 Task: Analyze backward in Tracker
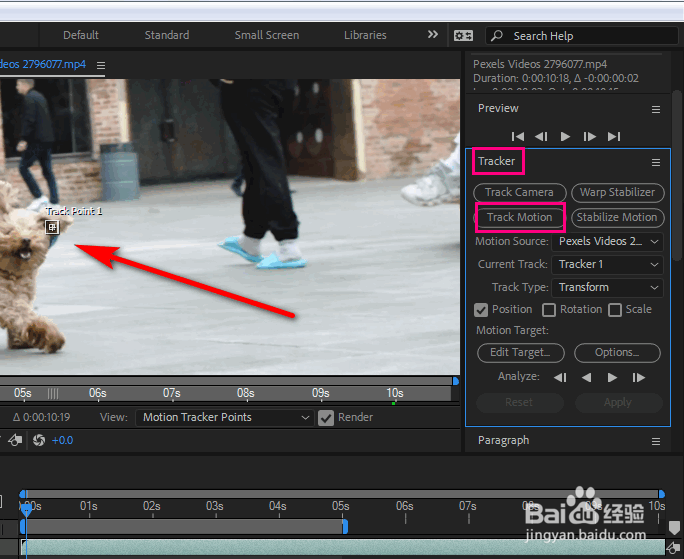pos(587,377)
